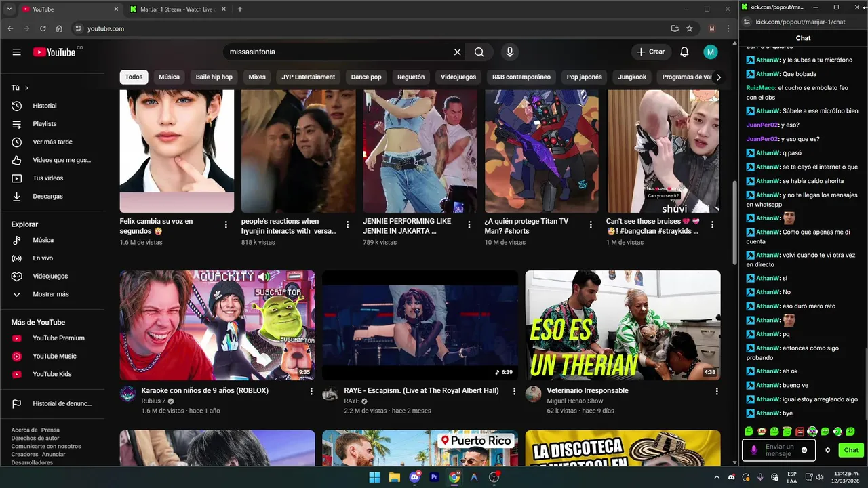Screen dimensions: 868x488
Task: Click the Crear button
Action: tap(650, 52)
